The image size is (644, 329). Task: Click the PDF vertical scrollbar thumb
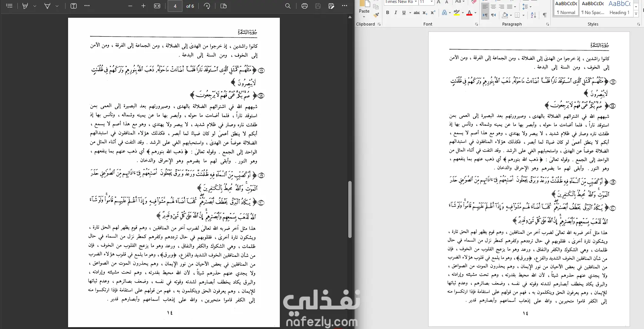click(x=350, y=209)
